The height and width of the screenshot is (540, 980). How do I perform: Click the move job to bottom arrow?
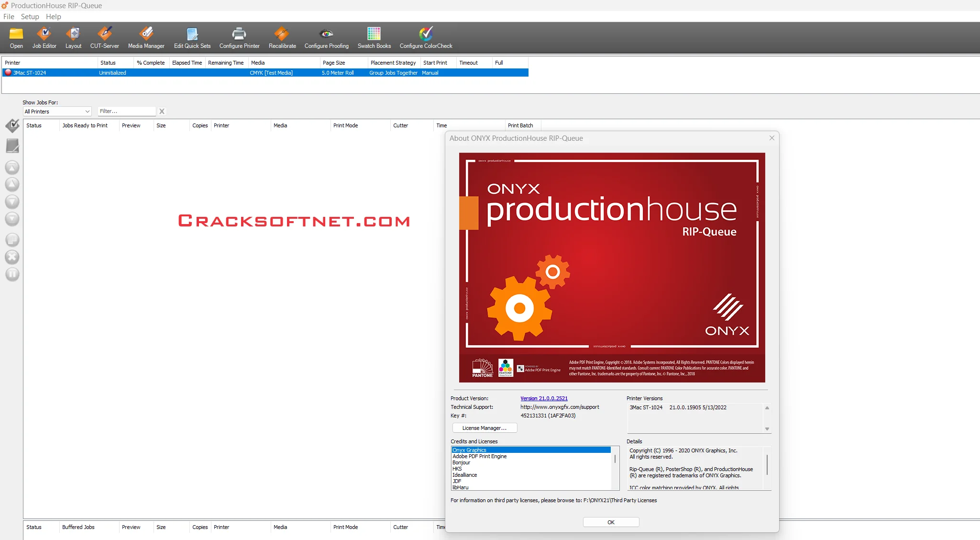pyautogui.click(x=12, y=219)
